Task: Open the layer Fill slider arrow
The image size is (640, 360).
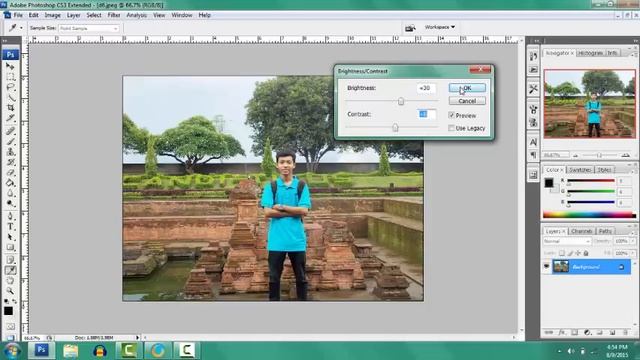Action: pos(633,253)
